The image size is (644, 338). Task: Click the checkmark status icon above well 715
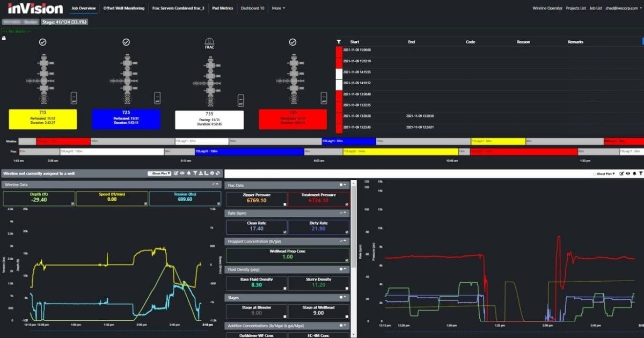[x=43, y=42]
